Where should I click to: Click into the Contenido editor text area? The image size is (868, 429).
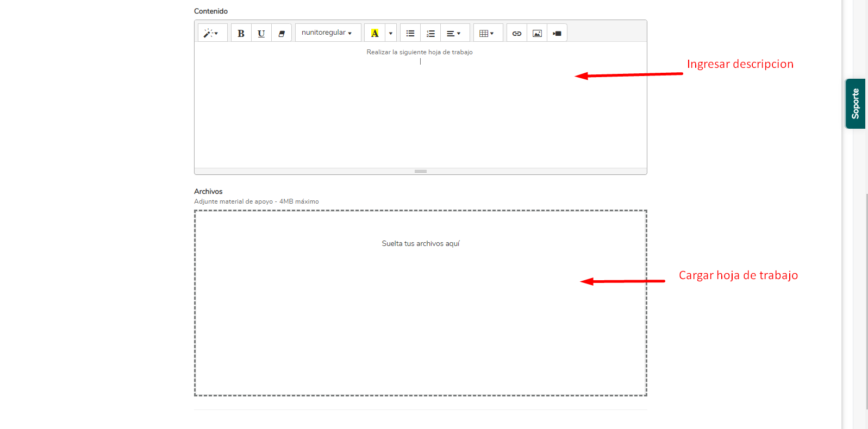click(x=420, y=105)
